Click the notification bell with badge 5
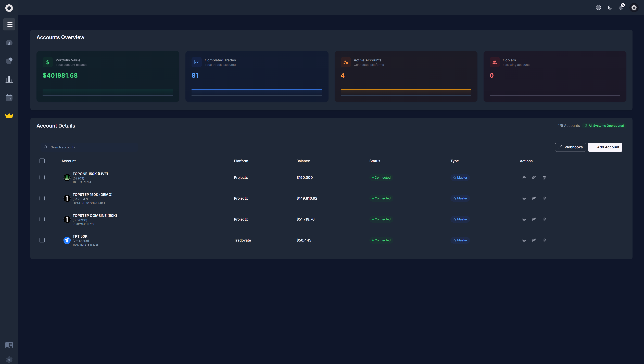Screen dimensions: 644x364 tap(621, 7)
